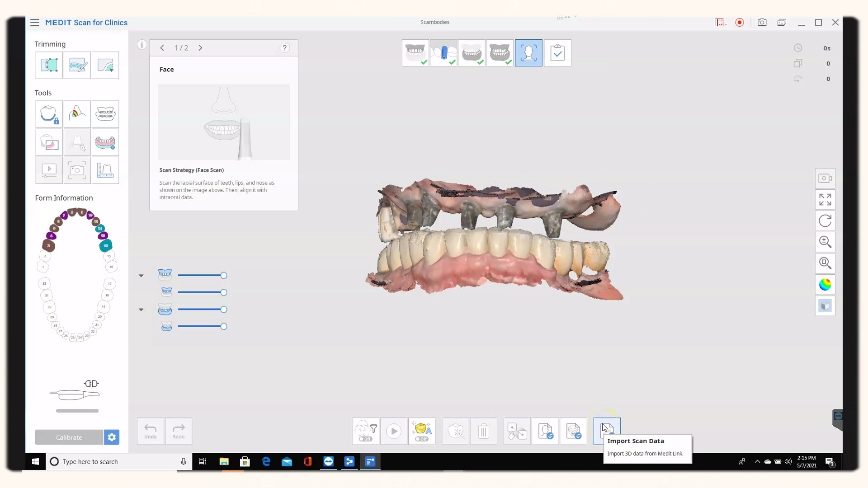The image size is (868, 488).
Task: Collapse the mandible layer group arrow
Action: coord(141,310)
